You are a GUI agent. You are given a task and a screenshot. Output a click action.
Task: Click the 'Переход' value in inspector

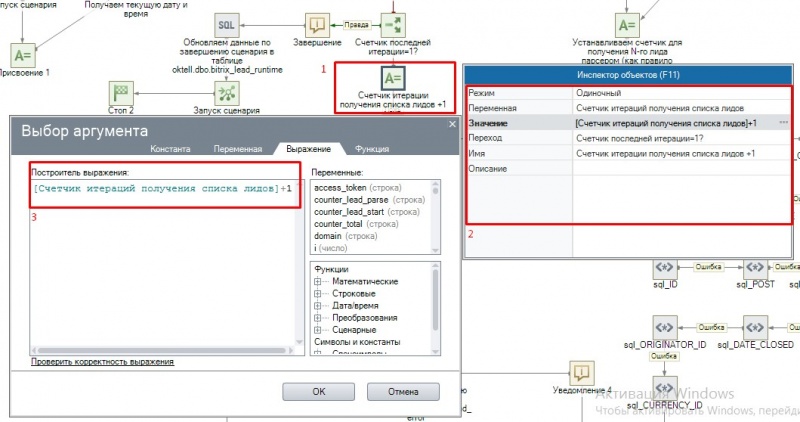point(682,138)
